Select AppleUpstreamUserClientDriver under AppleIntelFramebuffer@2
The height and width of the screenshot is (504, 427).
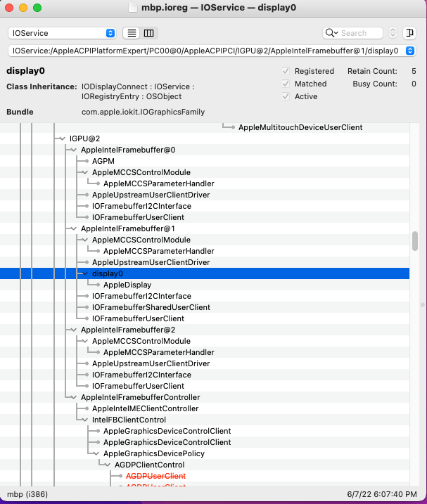pos(205,363)
